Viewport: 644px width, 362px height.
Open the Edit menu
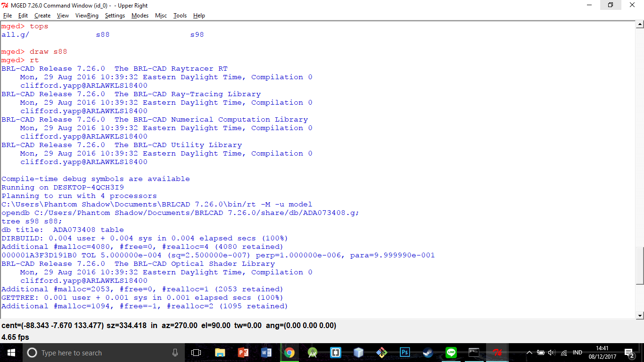pos(23,16)
